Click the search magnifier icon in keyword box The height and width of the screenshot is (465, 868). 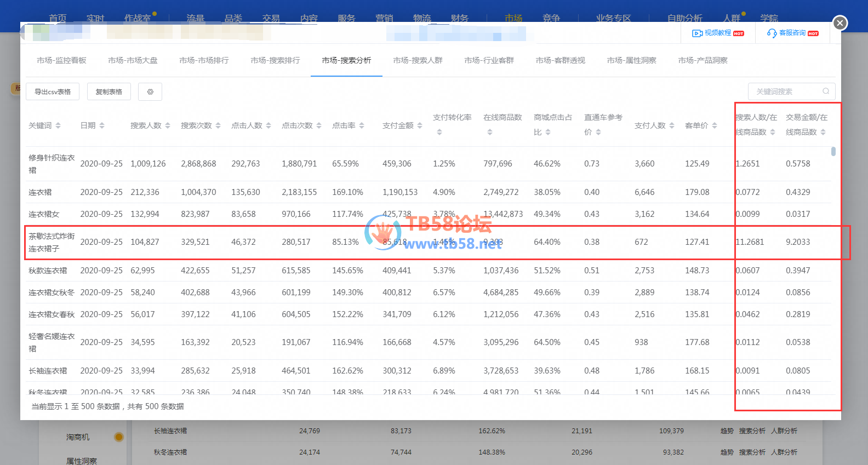coord(825,91)
